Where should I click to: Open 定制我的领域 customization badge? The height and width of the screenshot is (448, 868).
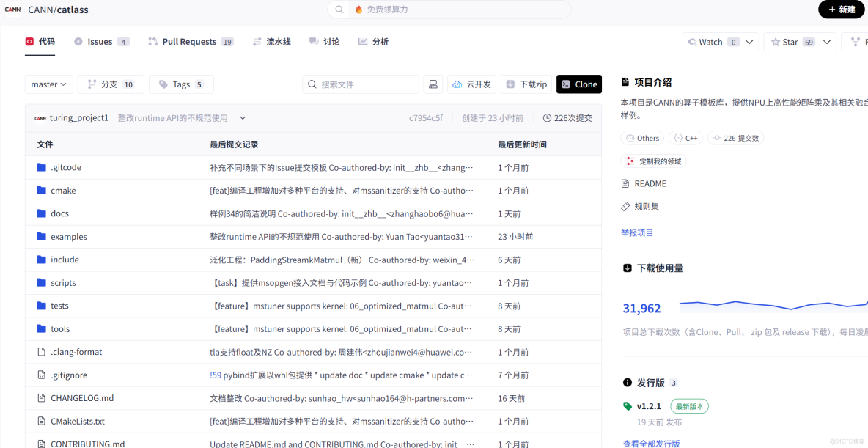click(652, 161)
